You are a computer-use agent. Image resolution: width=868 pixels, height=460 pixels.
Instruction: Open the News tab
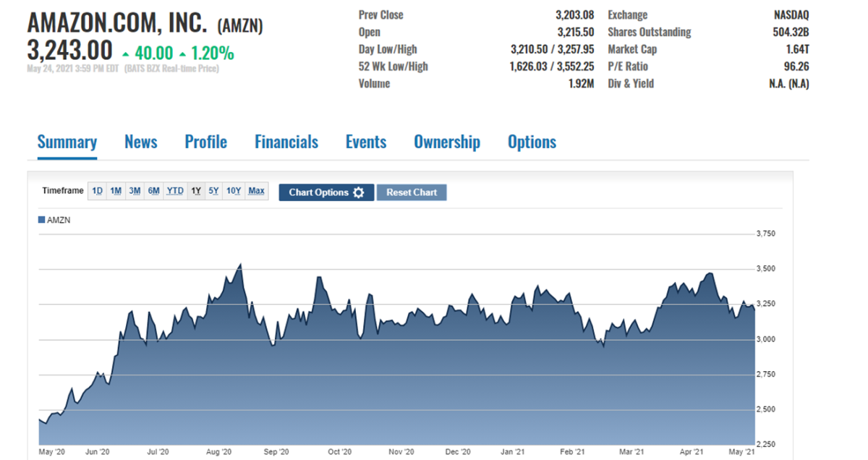tap(141, 142)
